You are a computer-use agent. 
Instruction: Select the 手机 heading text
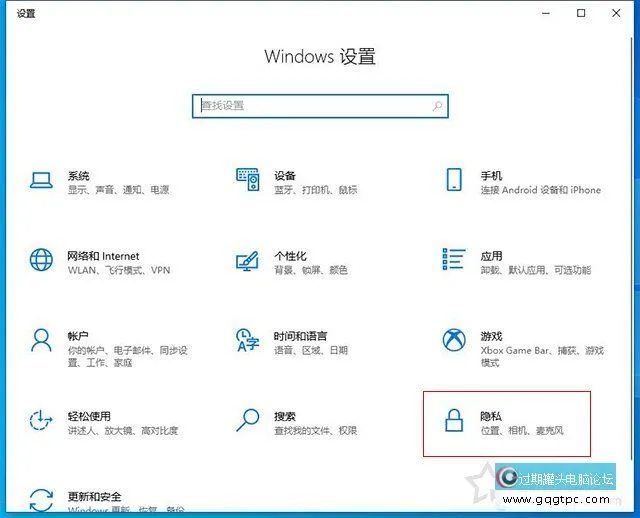point(491,176)
